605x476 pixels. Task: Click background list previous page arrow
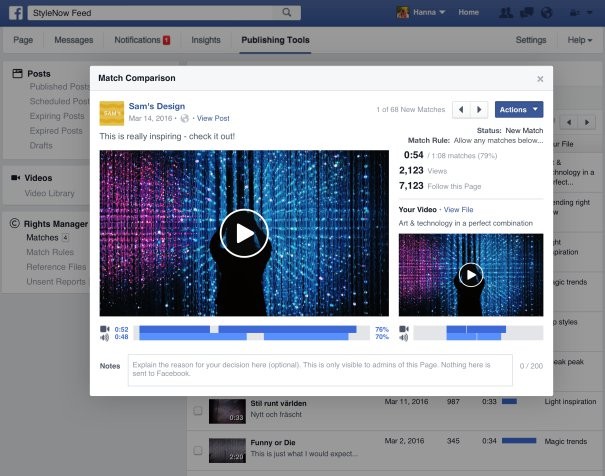pos(569,122)
